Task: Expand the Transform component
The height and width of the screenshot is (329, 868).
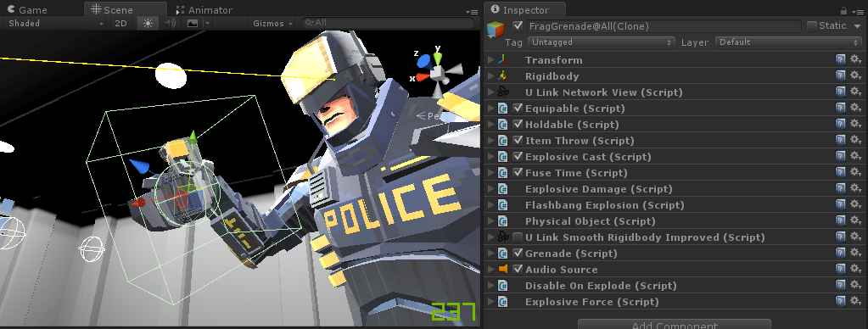Action: click(490, 59)
